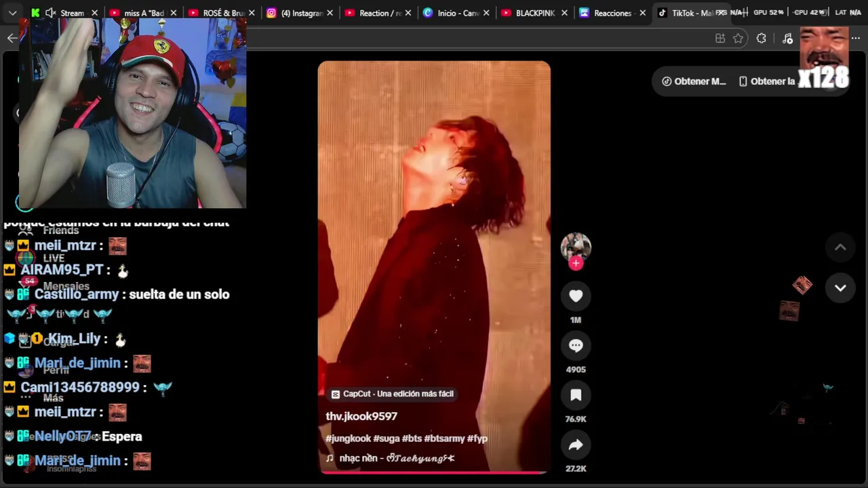
Task: Open the #bts hashtag
Action: (412, 439)
